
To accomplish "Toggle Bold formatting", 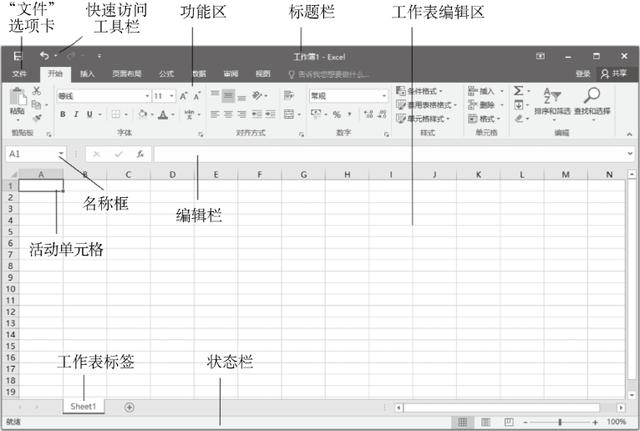I will 63,114.
